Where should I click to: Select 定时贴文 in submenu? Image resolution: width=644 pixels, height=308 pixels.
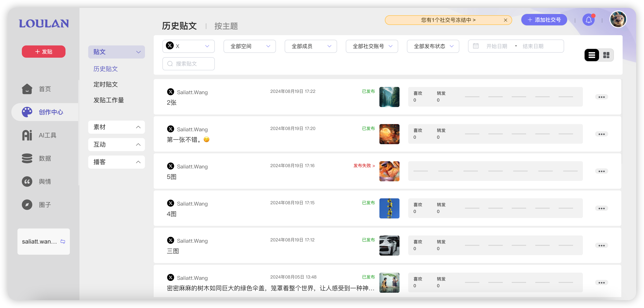[x=105, y=84]
